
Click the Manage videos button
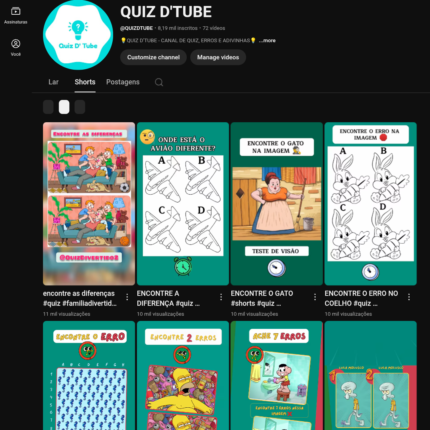click(x=218, y=57)
